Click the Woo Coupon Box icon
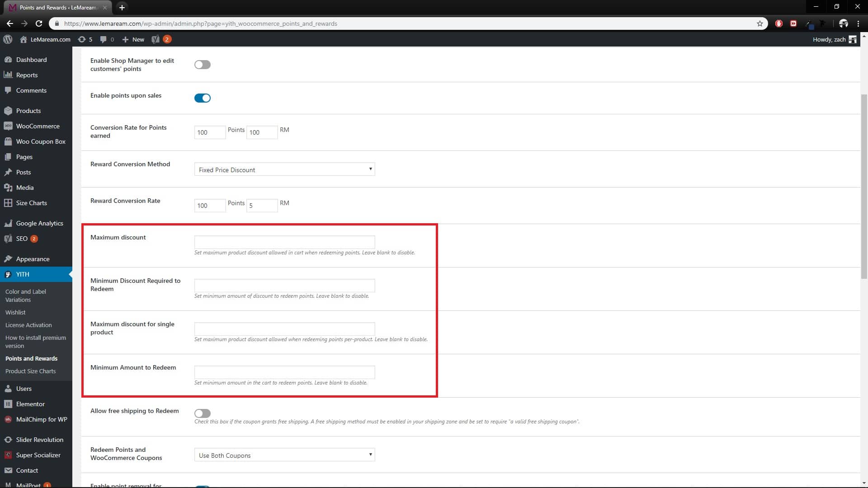 point(8,141)
